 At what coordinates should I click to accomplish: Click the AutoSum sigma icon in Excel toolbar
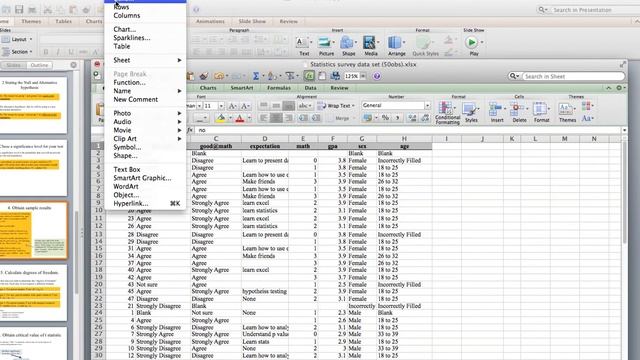coord(256,76)
